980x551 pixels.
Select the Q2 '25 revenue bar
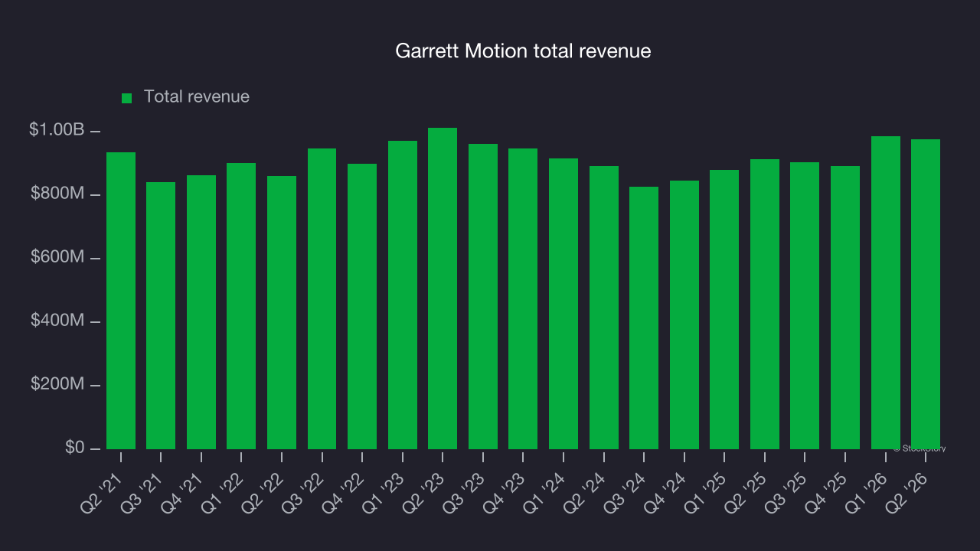point(765,304)
